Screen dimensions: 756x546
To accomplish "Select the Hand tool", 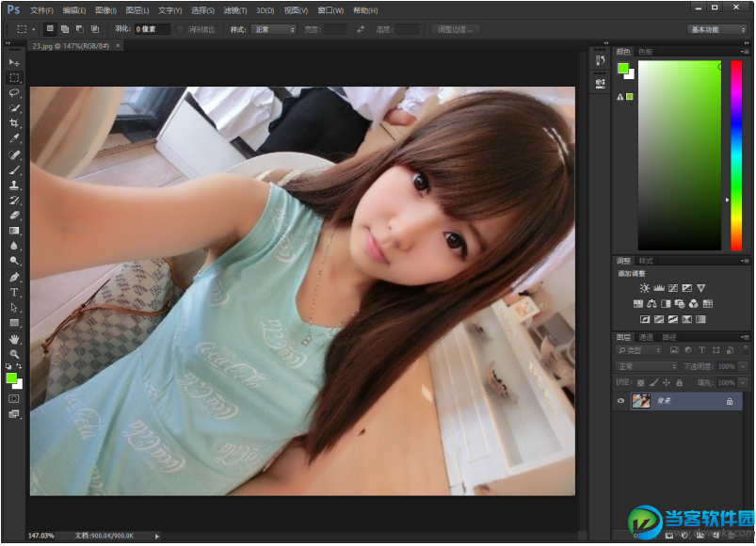I will [14, 339].
